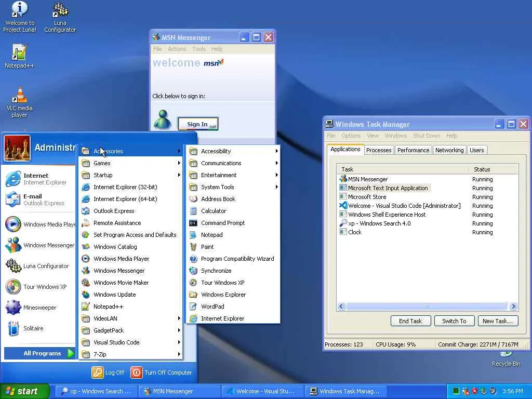This screenshot has height=399, width=532.
Task: Click the New Task... button
Action: (498, 321)
